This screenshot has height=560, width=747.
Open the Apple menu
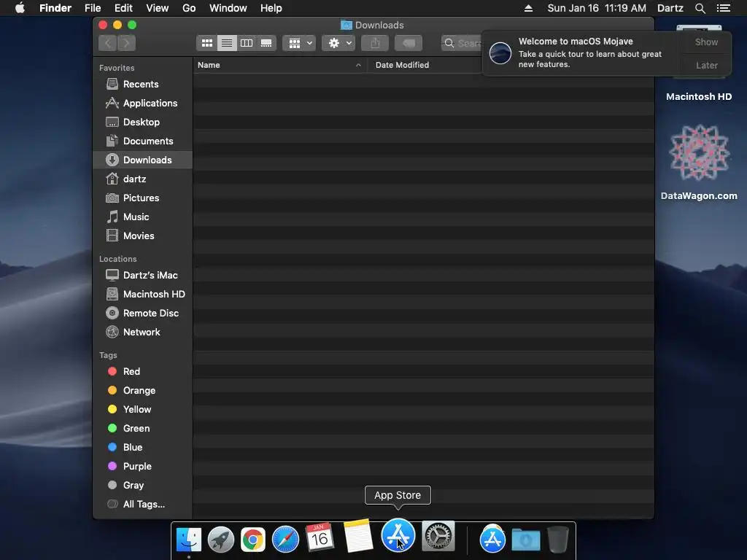(20, 8)
